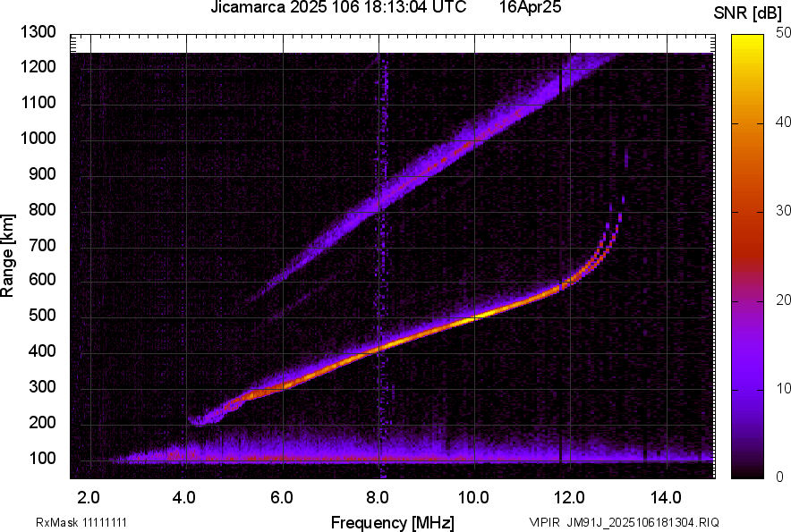Click colorbar tick label '50'

coord(783,33)
